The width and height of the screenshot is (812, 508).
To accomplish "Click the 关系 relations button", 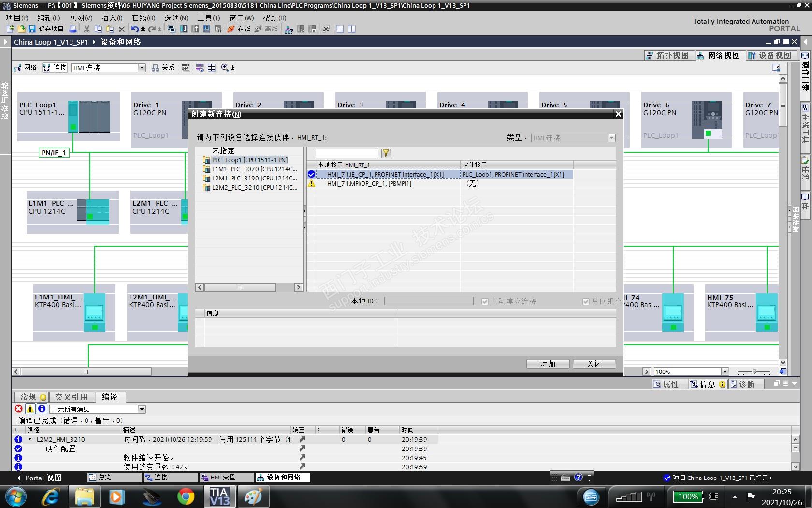I will [x=163, y=68].
